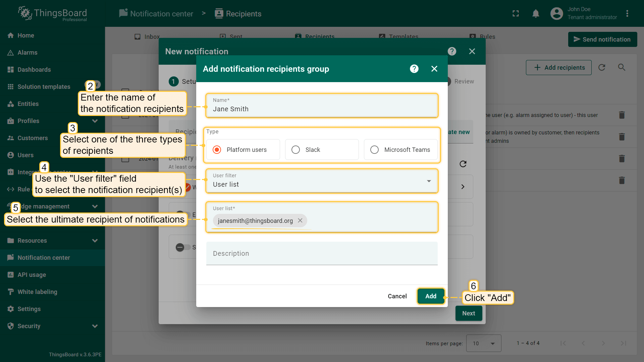Viewport: 644px width, 362px height.
Task: Choose the Microsoft Teams recipient type
Action: coord(374,149)
